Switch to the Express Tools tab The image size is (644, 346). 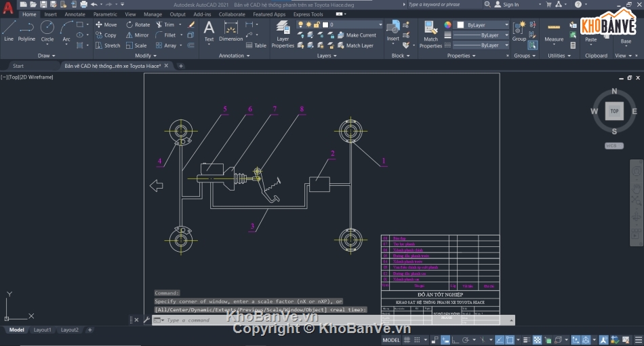click(308, 14)
